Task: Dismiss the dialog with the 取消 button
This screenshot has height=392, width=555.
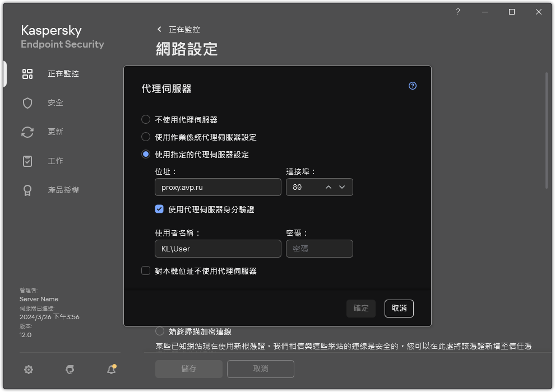Action: pyautogui.click(x=399, y=309)
